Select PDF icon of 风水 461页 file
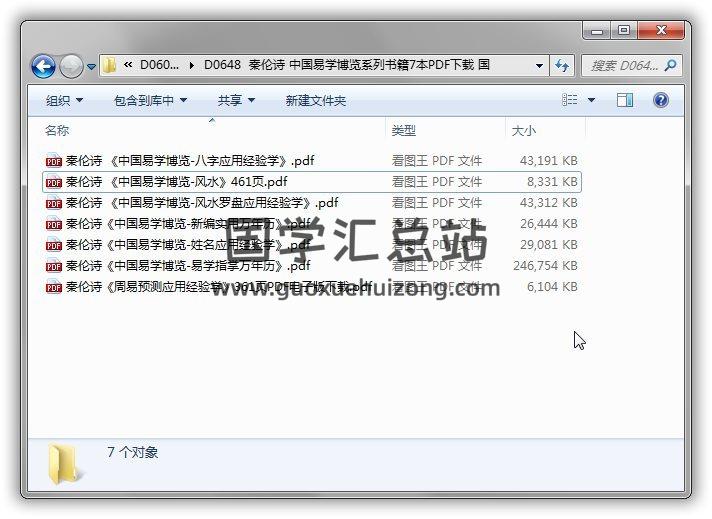The width and height of the screenshot is (712, 519). pyautogui.click(x=54, y=182)
